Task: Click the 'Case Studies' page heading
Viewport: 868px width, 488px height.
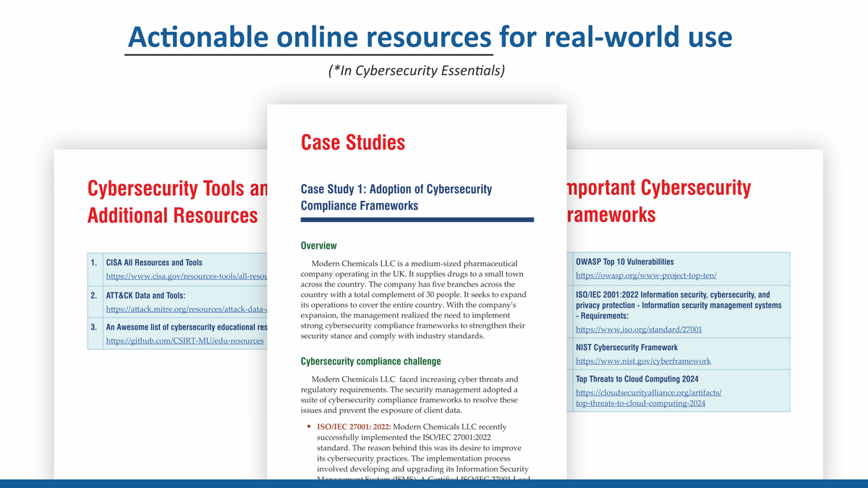Action: 353,142
